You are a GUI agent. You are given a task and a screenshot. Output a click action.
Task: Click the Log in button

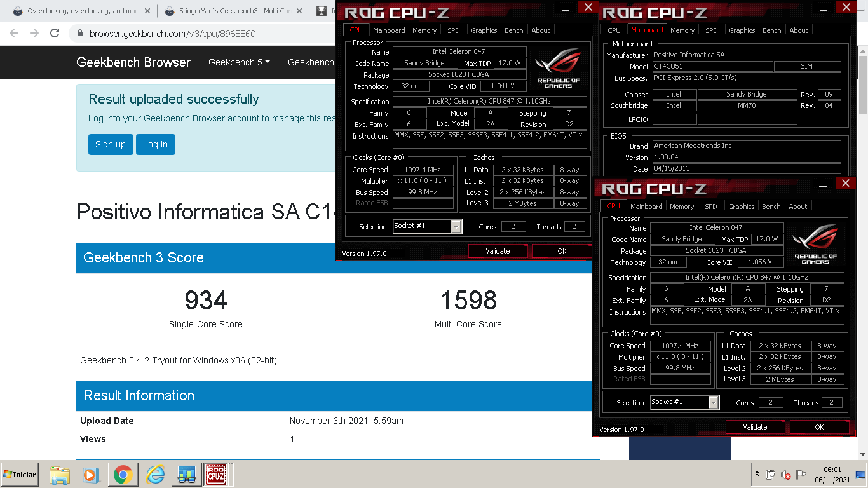[155, 144]
